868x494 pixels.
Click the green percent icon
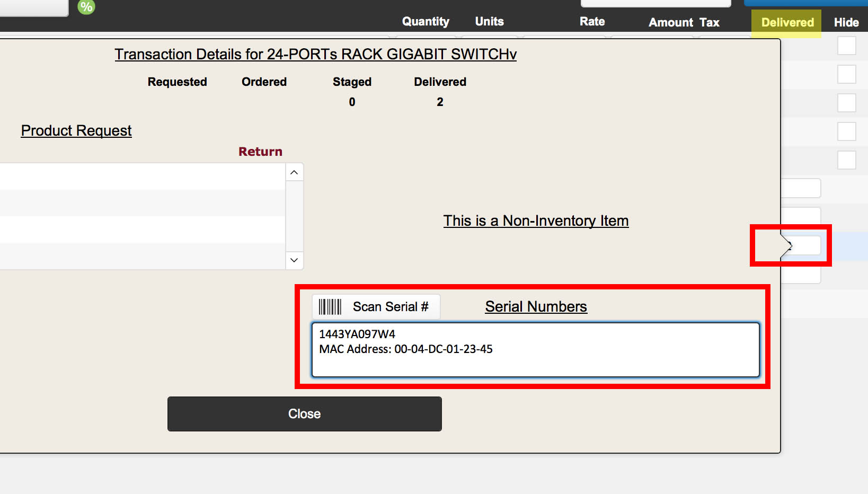pos(86,7)
